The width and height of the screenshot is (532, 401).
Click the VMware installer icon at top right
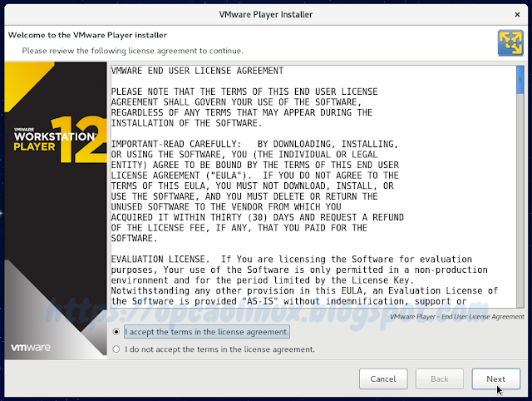point(510,43)
